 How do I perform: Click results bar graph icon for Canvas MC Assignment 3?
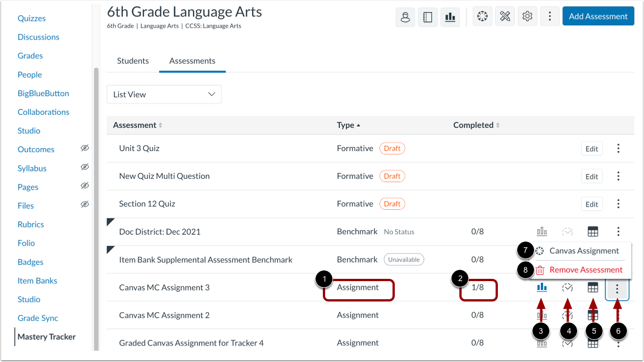point(541,287)
